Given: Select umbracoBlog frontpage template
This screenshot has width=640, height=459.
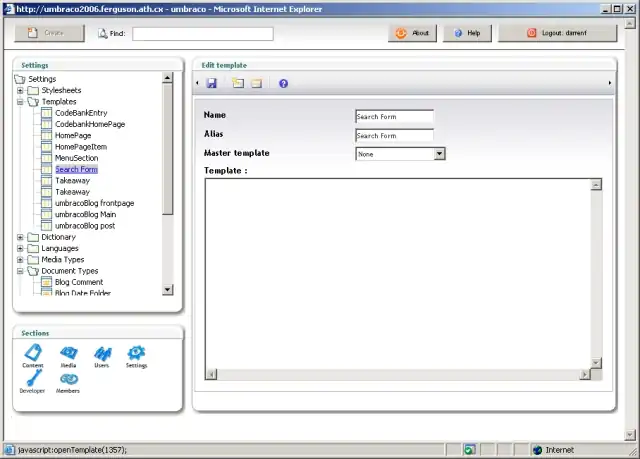Looking at the screenshot, I should [x=94, y=203].
